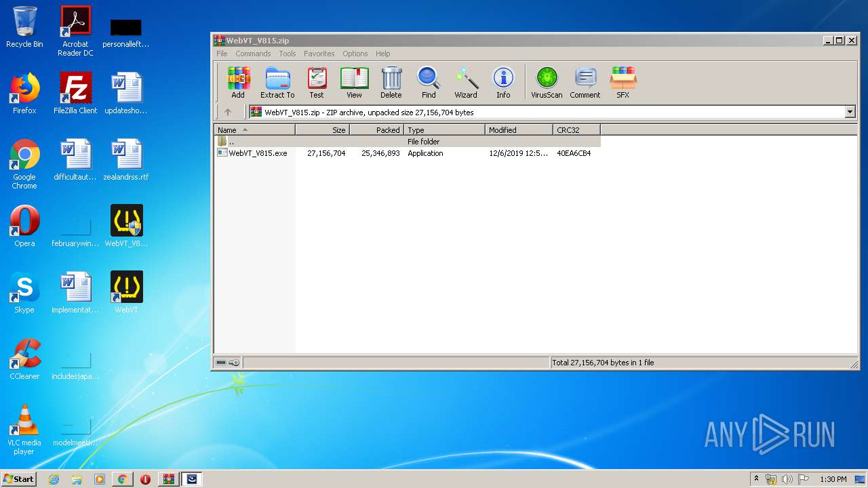Run the Test archive tool
This screenshot has width=868, height=488.
[317, 83]
